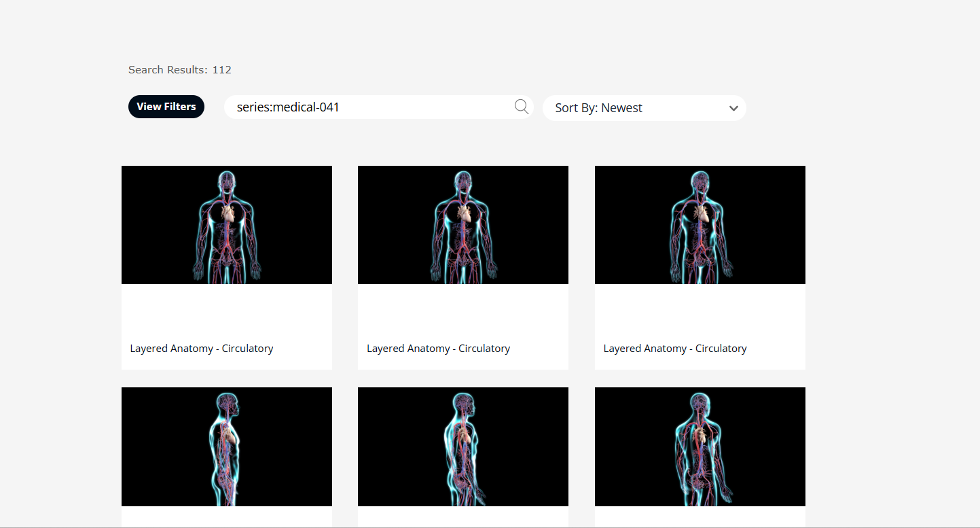Click the Search Results label text
This screenshot has width=980, height=528.
coord(168,70)
